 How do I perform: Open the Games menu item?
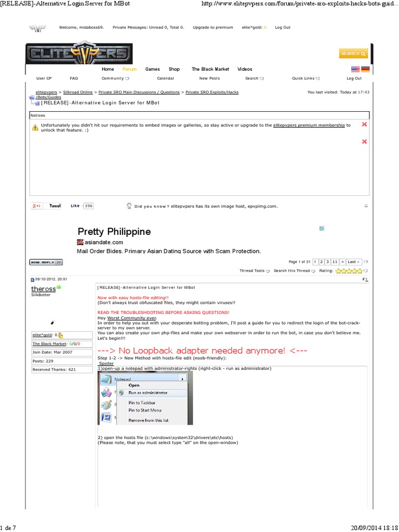pyautogui.click(x=152, y=69)
